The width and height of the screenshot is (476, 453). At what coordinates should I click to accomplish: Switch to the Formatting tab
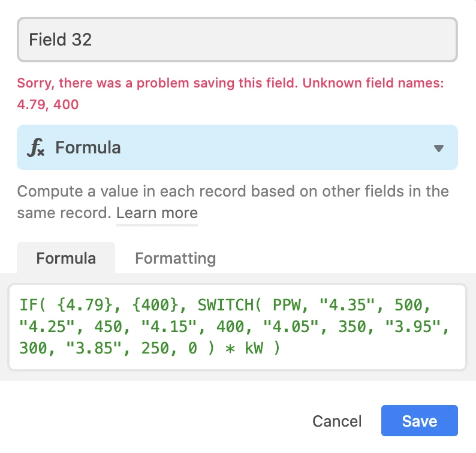click(x=176, y=258)
